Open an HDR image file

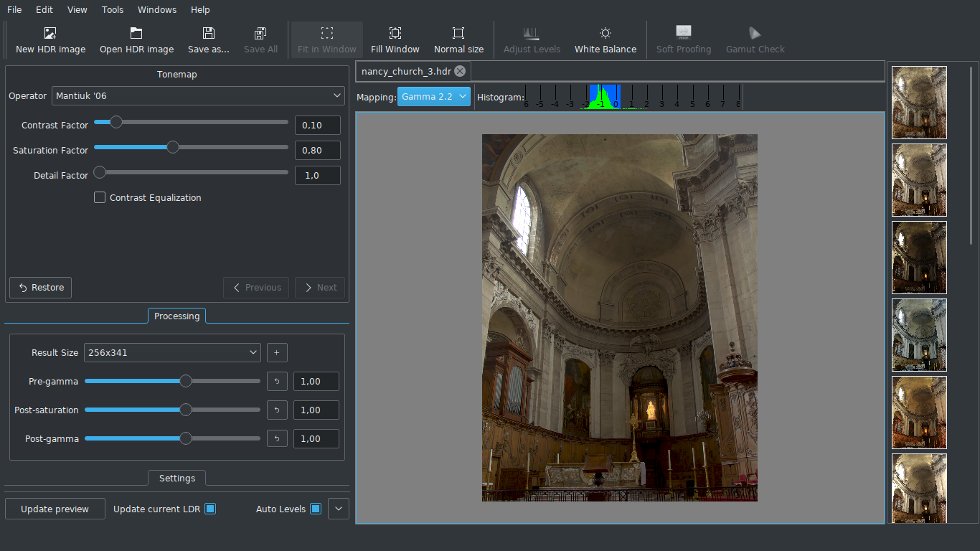(136, 39)
